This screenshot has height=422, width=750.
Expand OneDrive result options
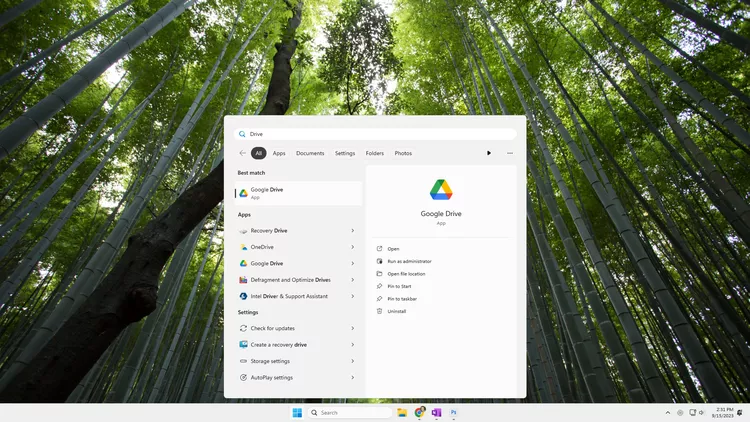(353, 247)
